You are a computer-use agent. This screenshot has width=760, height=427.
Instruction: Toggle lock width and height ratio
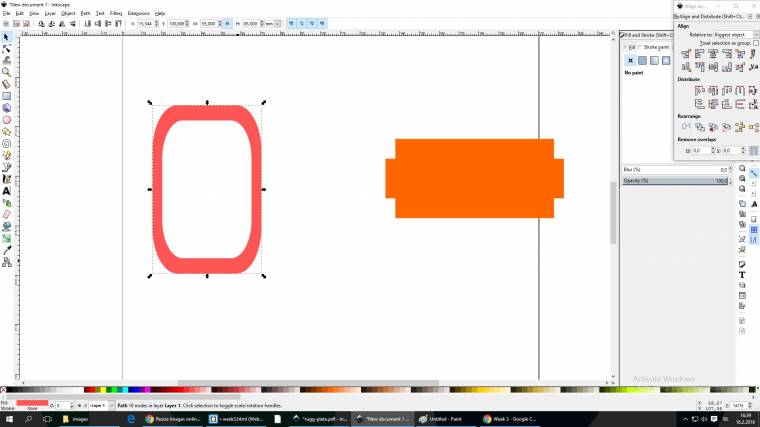click(227, 23)
